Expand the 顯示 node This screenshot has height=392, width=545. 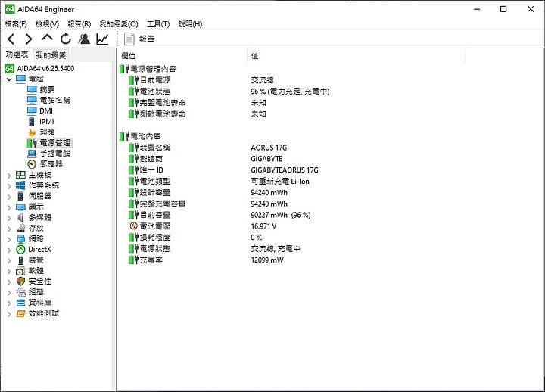coord(9,207)
